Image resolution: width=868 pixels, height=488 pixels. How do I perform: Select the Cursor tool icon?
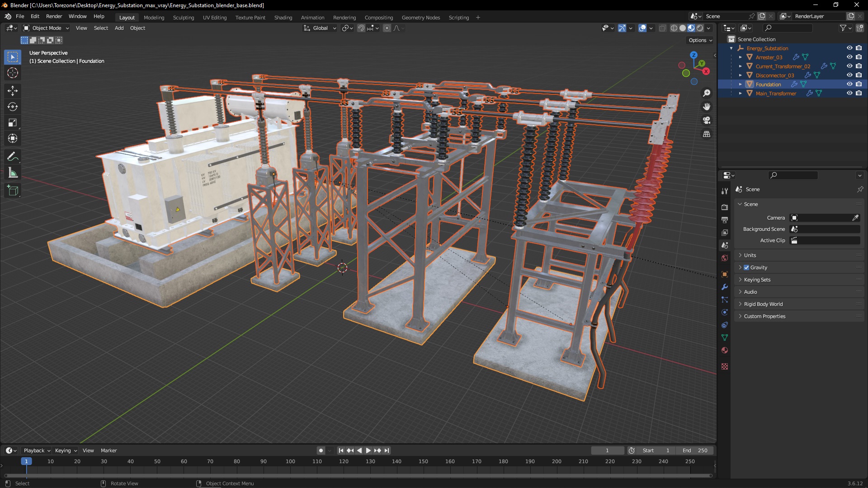click(13, 73)
